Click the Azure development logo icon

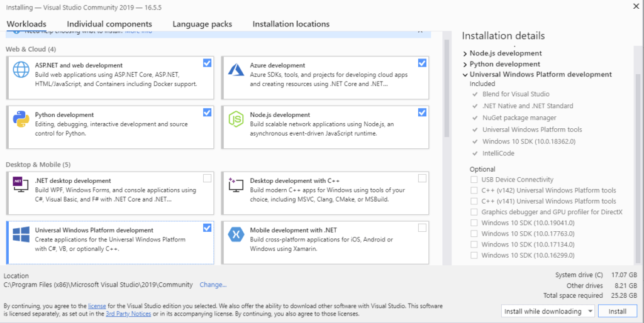coord(236,69)
